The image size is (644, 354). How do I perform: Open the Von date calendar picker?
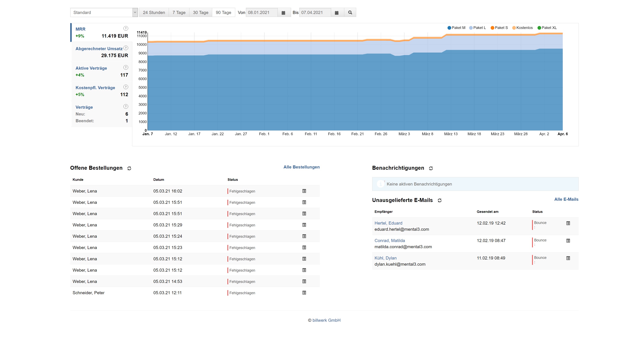(x=283, y=13)
